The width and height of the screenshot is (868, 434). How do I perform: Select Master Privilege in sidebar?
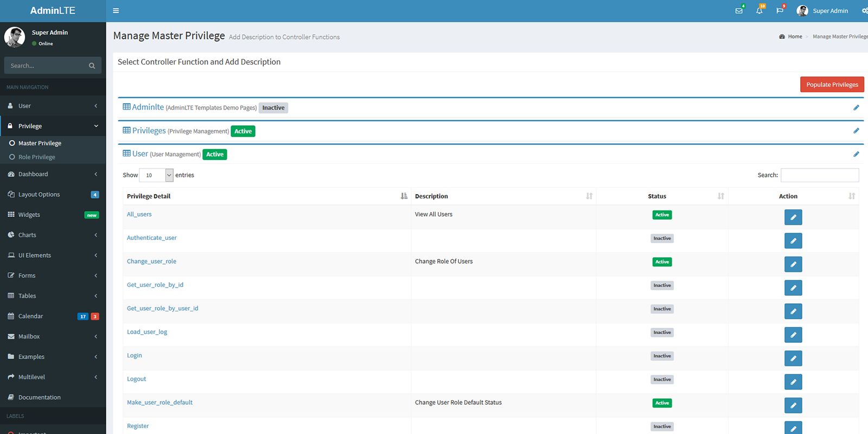(x=40, y=143)
